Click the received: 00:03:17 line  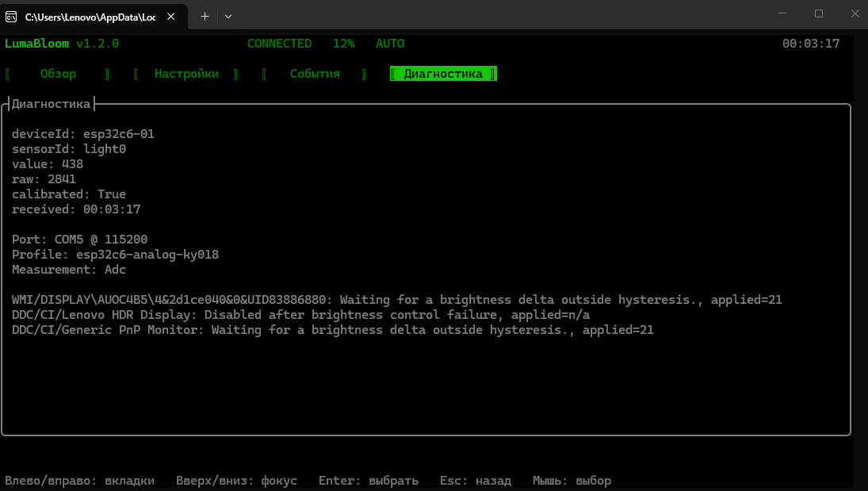point(76,209)
